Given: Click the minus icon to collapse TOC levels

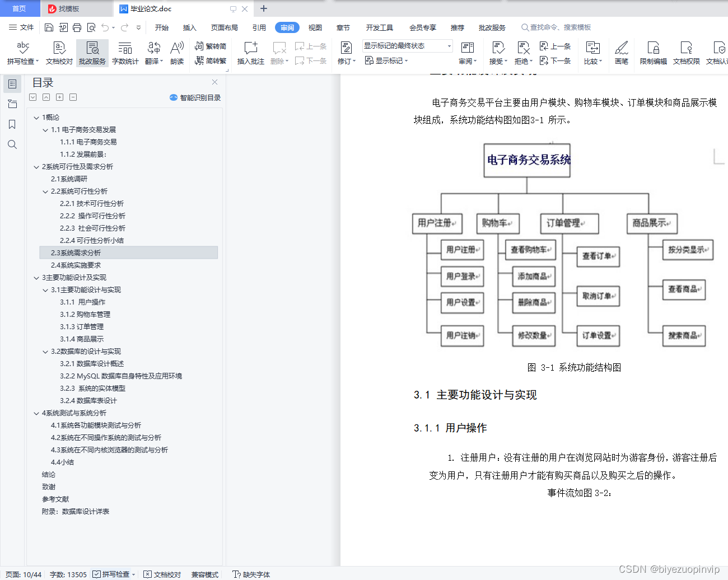Looking at the screenshot, I should pos(73,97).
